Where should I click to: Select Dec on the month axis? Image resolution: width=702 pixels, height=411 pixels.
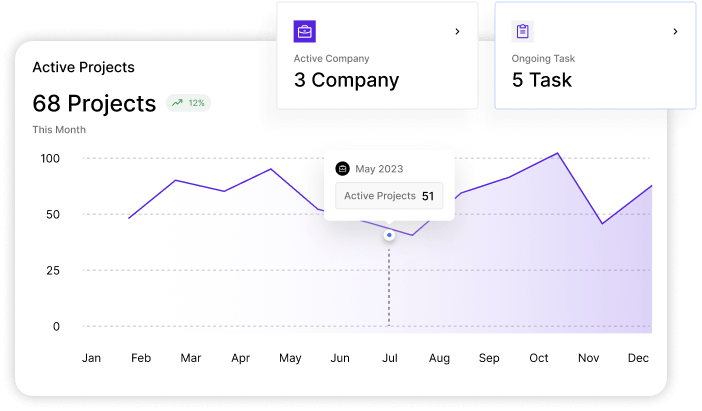pyautogui.click(x=639, y=358)
